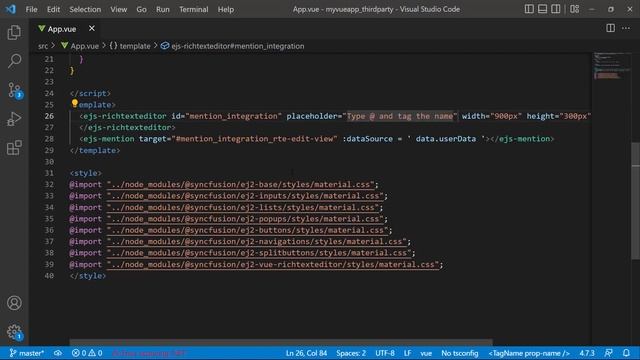
Task: Click Ln 26, Col 84 status item
Action: point(306,353)
